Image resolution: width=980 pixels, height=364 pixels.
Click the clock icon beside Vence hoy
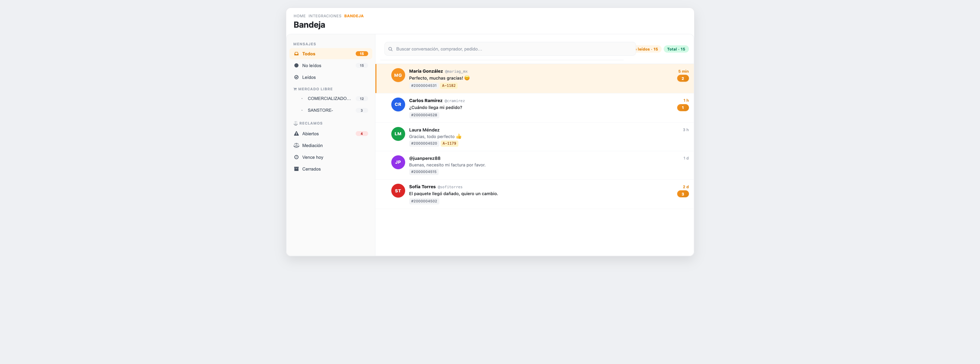coord(296,157)
